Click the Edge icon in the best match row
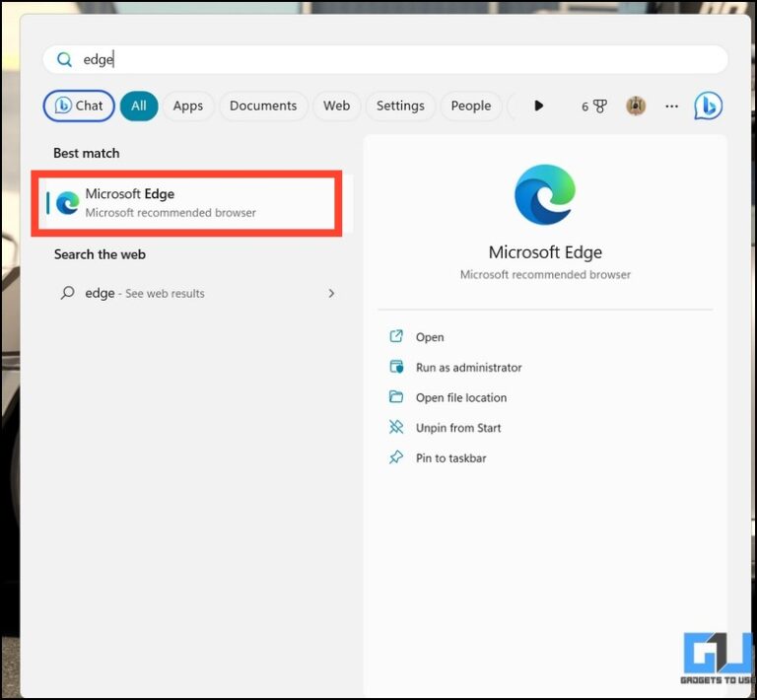This screenshot has height=700, width=757. pyautogui.click(x=68, y=203)
